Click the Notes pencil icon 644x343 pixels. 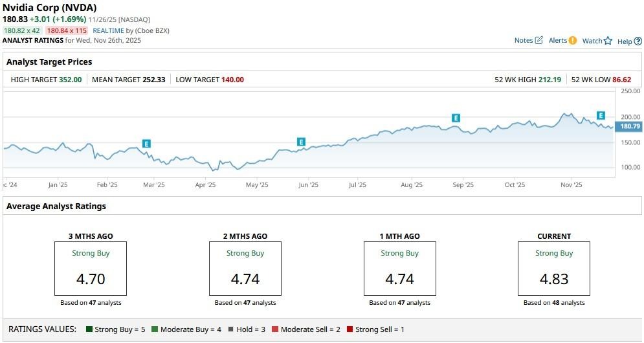coord(539,40)
